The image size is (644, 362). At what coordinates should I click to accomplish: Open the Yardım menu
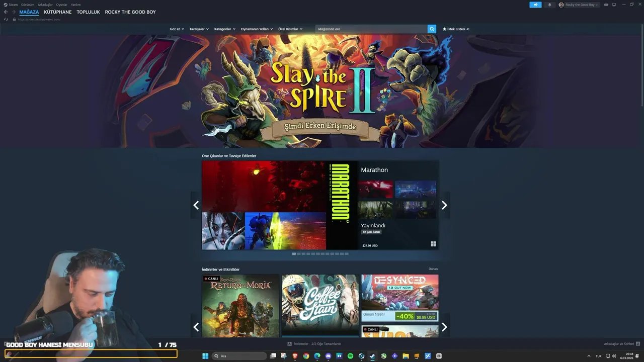(x=75, y=5)
